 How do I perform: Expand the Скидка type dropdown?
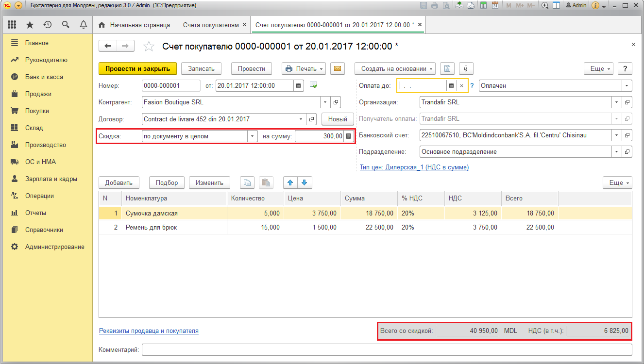click(x=252, y=136)
